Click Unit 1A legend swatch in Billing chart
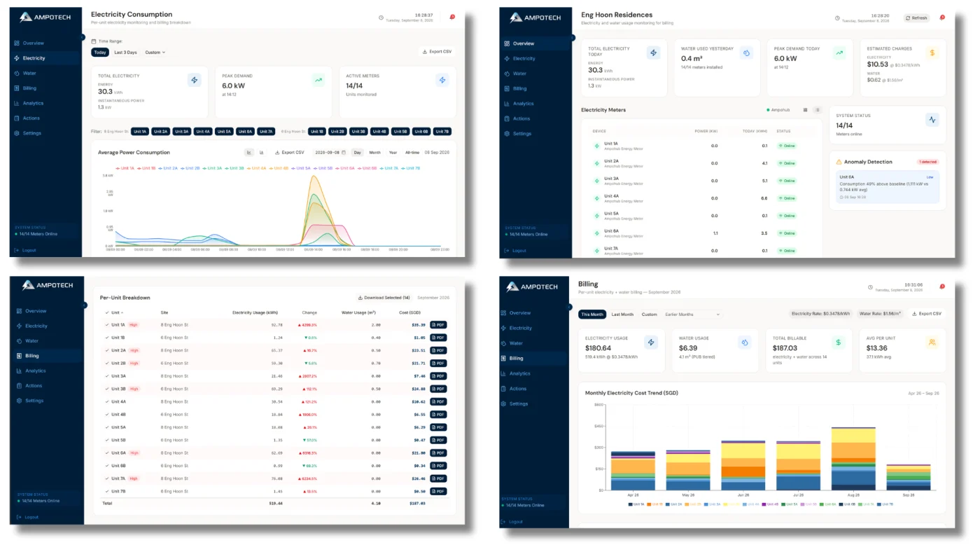Viewport: 980px width, 552px height. [x=630, y=504]
